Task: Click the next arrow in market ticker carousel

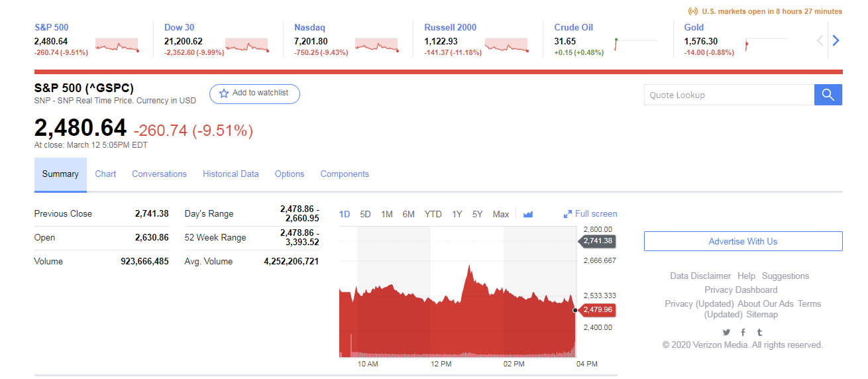Action: tap(836, 40)
